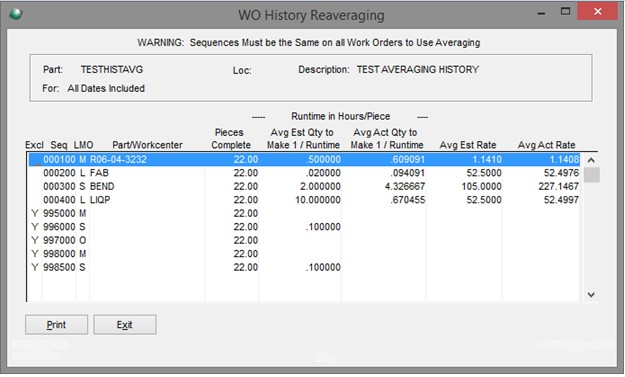Click the part value TESTHISTAVG
Image resolution: width=625 pixels, height=377 pixels.
[112, 69]
